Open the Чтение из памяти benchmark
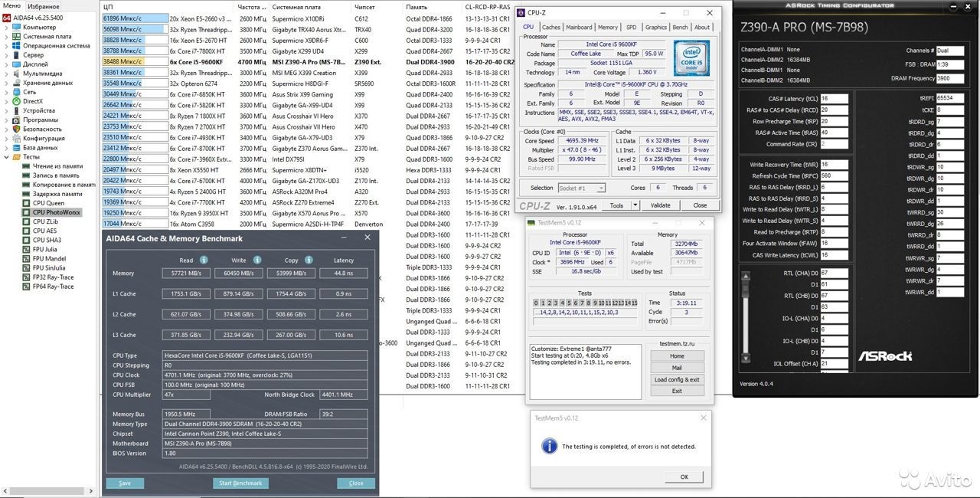This screenshot has width=980, height=498. (x=52, y=166)
